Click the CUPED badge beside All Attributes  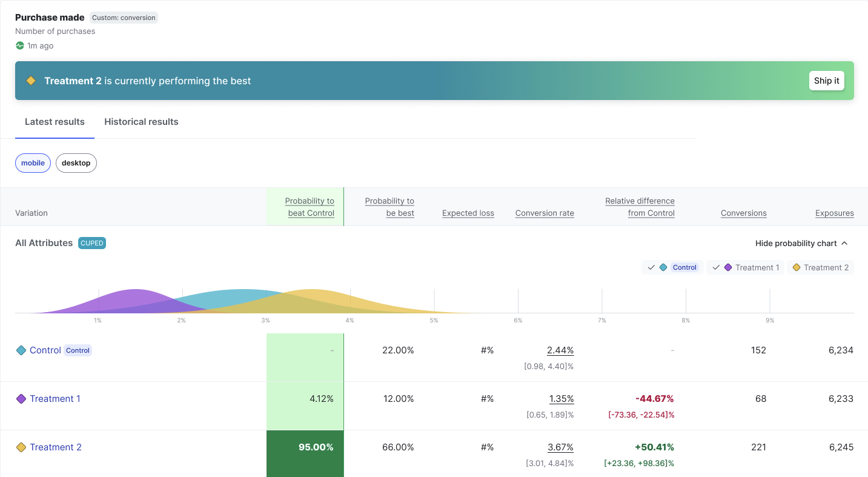coord(91,242)
